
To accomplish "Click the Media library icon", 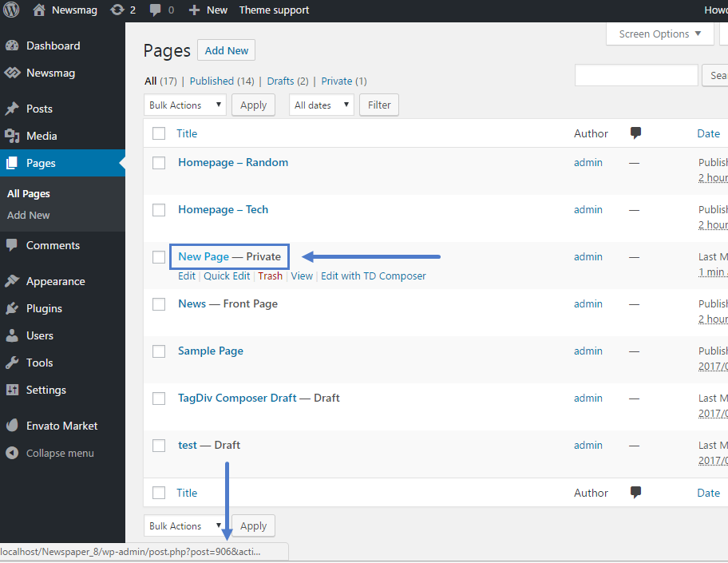I will coord(12,136).
